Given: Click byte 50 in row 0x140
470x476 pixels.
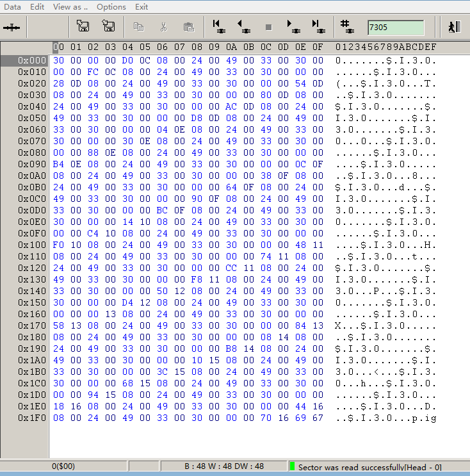Looking at the screenshot, I should pos(162,291).
